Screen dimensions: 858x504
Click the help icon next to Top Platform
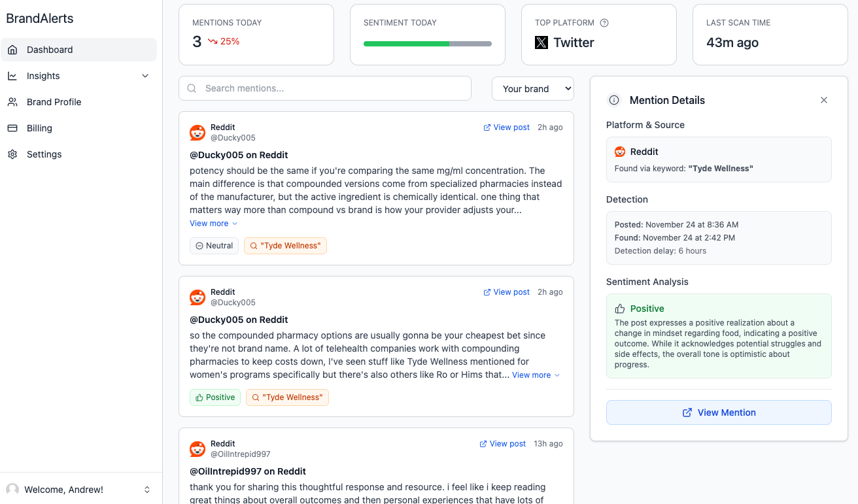[604, 23]
